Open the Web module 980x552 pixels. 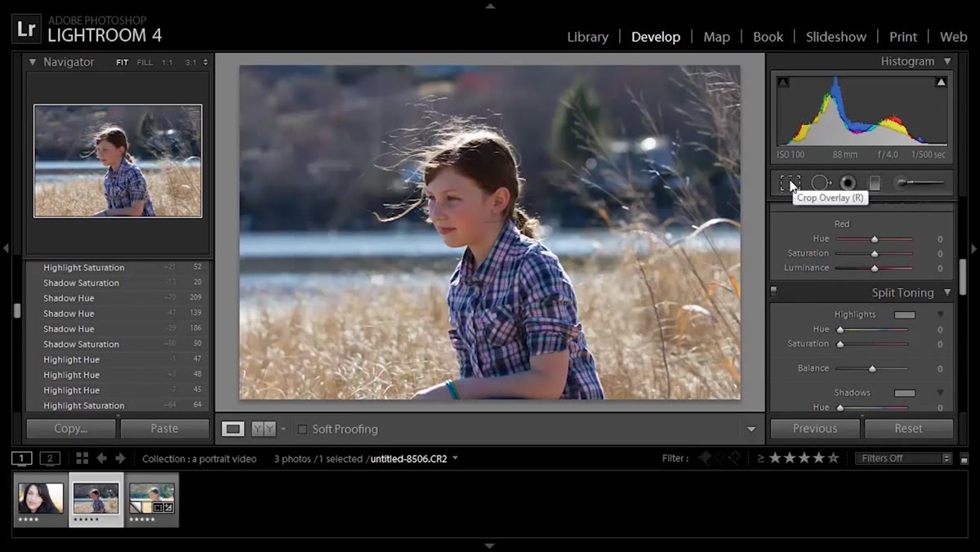tap(953, 37)
